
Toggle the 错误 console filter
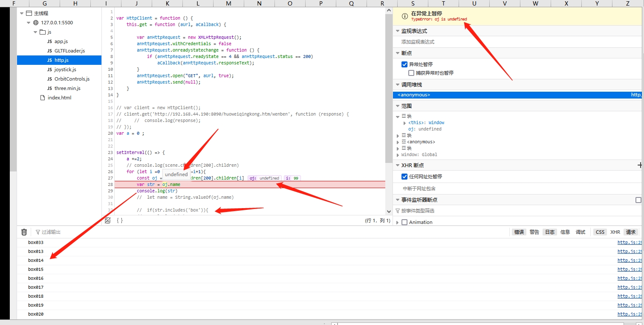[519, 232]
